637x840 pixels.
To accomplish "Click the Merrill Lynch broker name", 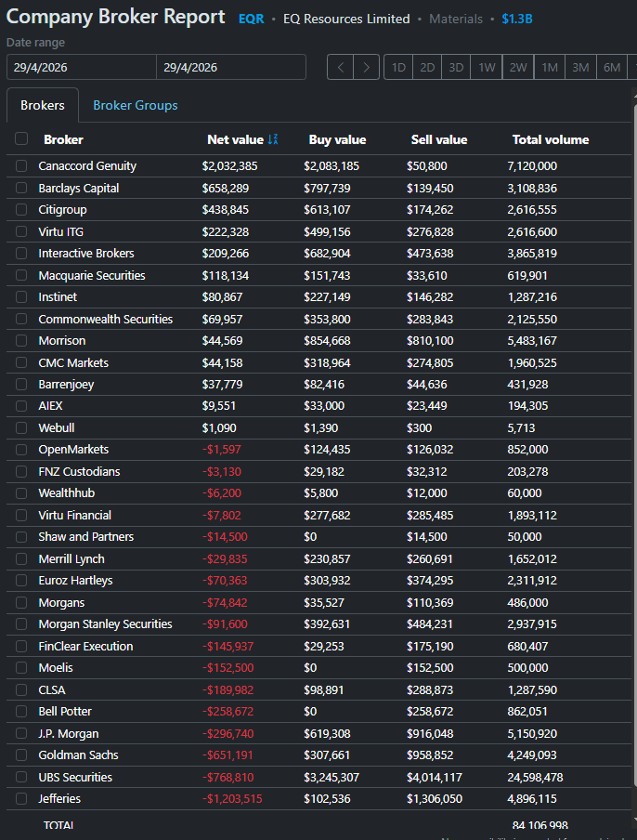I will (71, 558).
